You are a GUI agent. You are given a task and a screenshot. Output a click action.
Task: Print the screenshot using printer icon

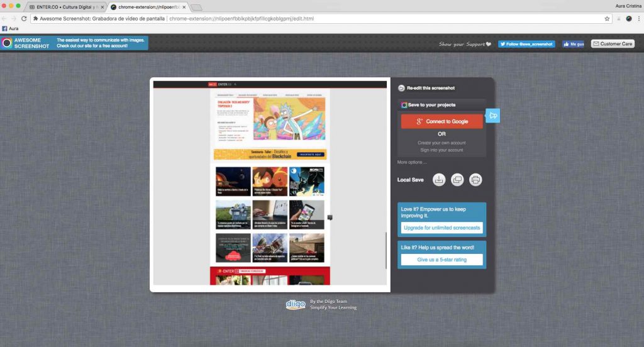(475, 180)
